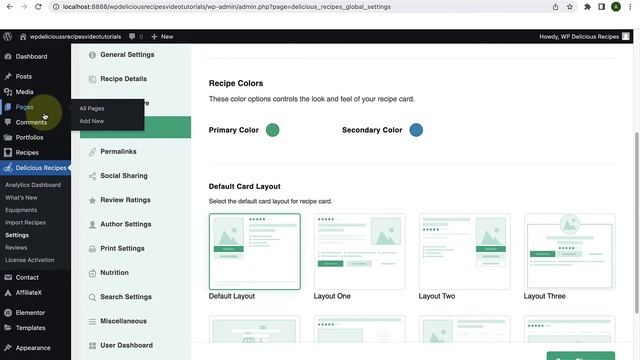This screenshot has width=640, height=360.
Task: Select the Layout Three card
Action: (569, 251)
